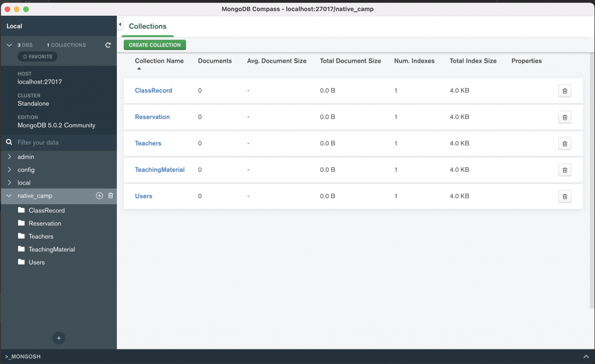This screenshot has height=364, width=595.
Task: Click the 3 DBS counter in sidebar
Action: point(25,45)
